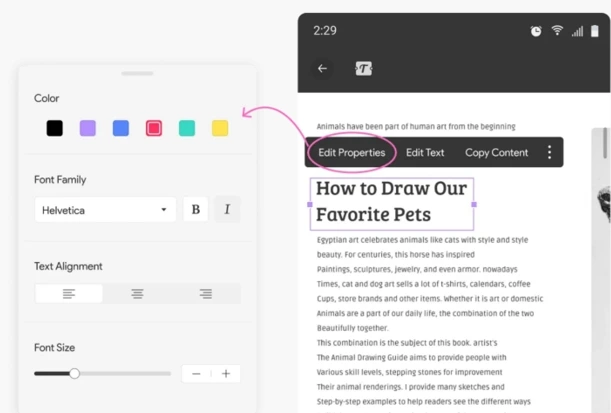This screenshot has width=611, height=413.
Task: Open the three-dot overflow menu
Action: pyautogui.click(x=549, y=153)
